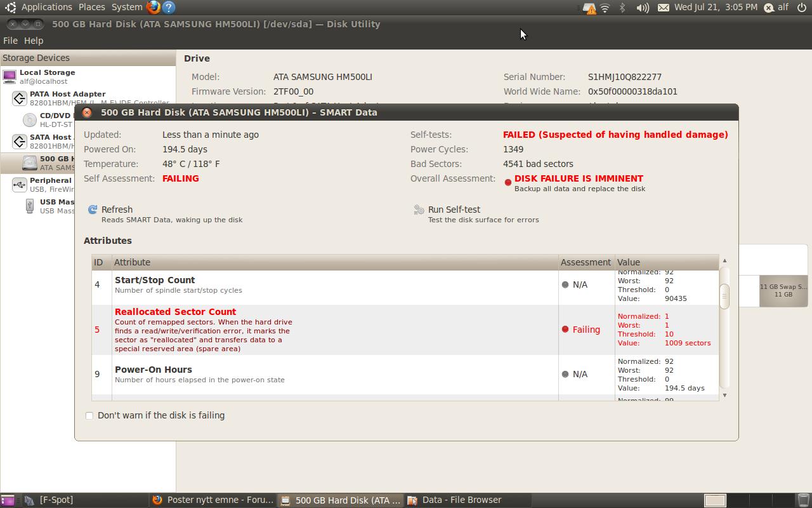Select the SATA Host Adapter icon
This screenshot has height=508, width=812.
pos(20,142)
